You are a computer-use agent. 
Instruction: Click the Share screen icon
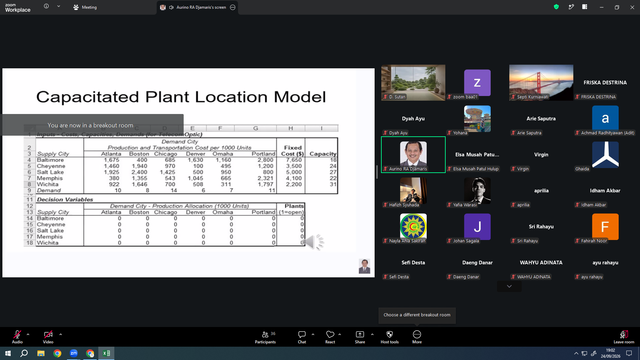click(x=360, y=337)
